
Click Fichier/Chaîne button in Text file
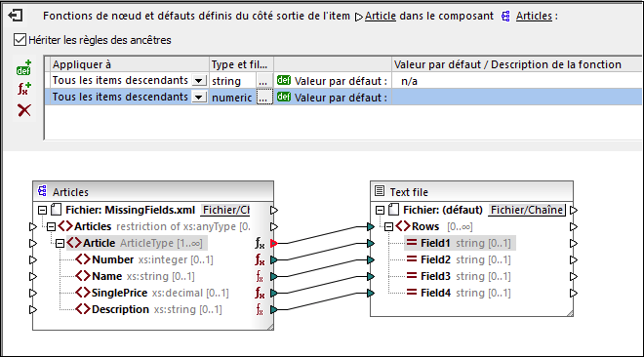tap(527, 210)
